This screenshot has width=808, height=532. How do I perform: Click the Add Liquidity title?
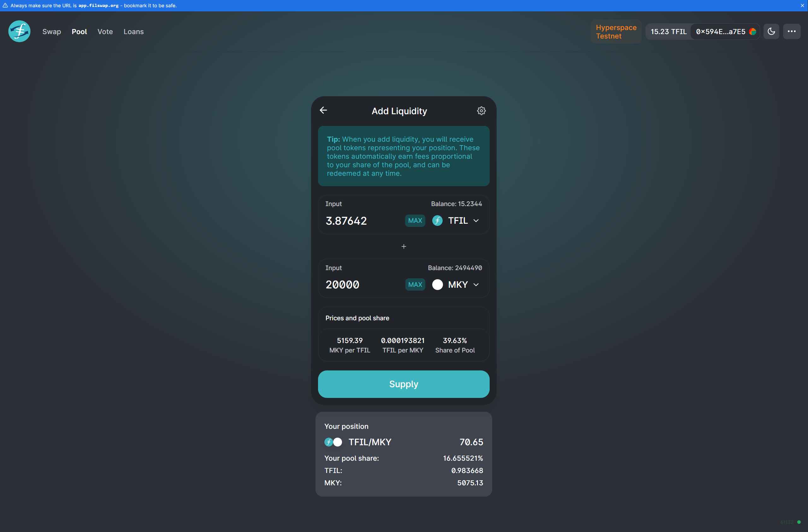[399, 111]
